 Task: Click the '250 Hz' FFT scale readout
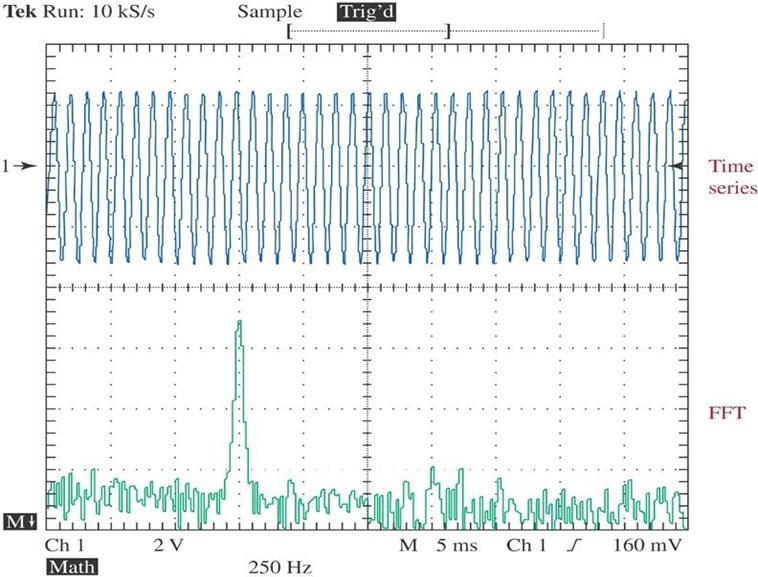[x=280, y=567]
